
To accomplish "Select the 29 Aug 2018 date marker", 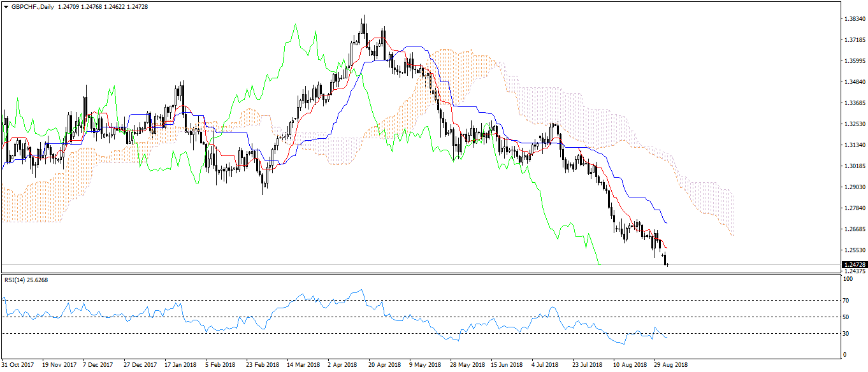I will (669, 365).
